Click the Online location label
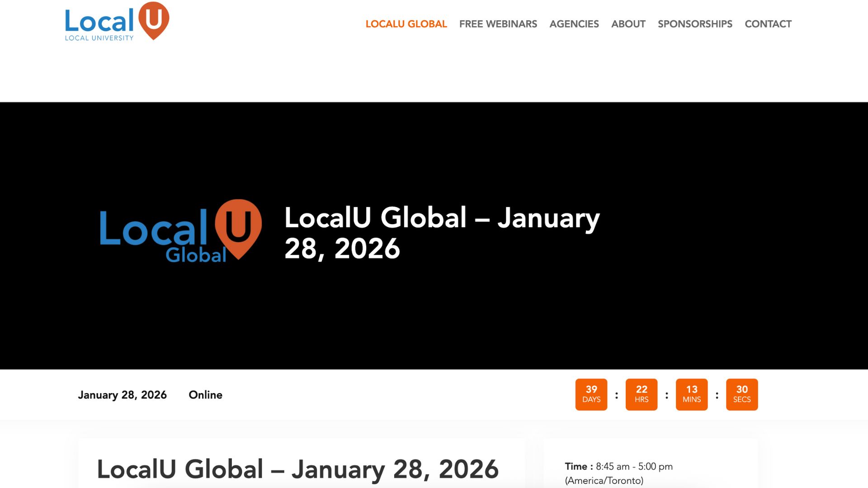The width and height of the screenshot is (868, 488). point(205,395)
